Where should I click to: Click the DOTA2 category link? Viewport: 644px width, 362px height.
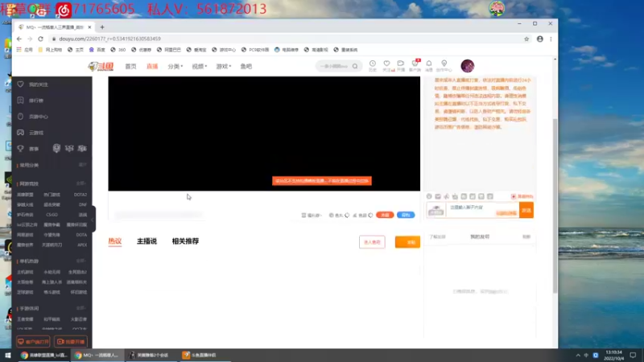(80, 195)
